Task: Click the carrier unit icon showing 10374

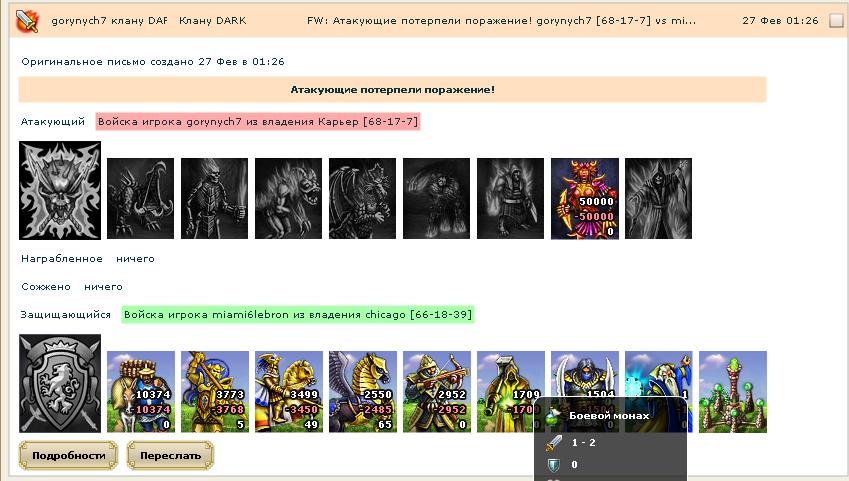Action: tap(141, 392)
